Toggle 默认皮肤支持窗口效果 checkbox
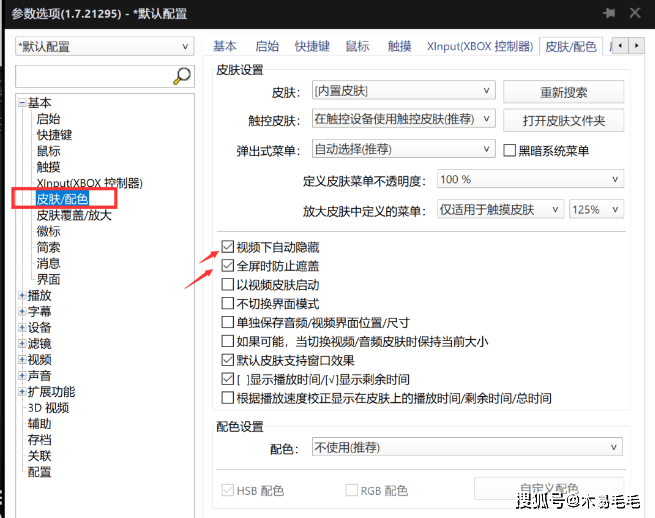 [x=227, y=360]
